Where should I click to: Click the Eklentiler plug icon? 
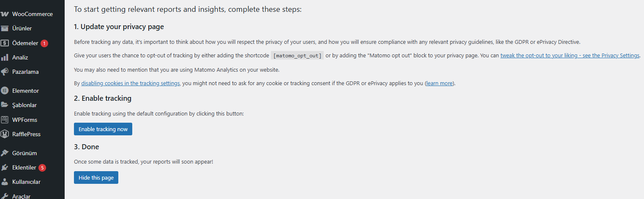[x=5, y=167]
